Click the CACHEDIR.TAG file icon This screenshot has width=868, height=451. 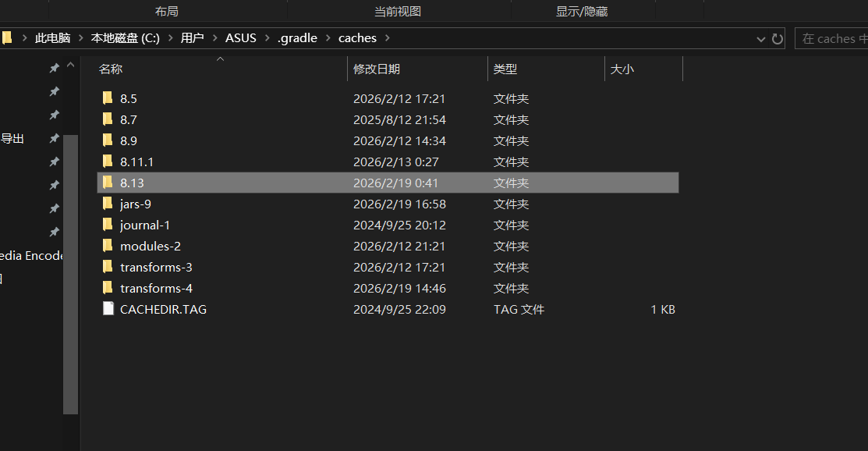click(108, 309)
